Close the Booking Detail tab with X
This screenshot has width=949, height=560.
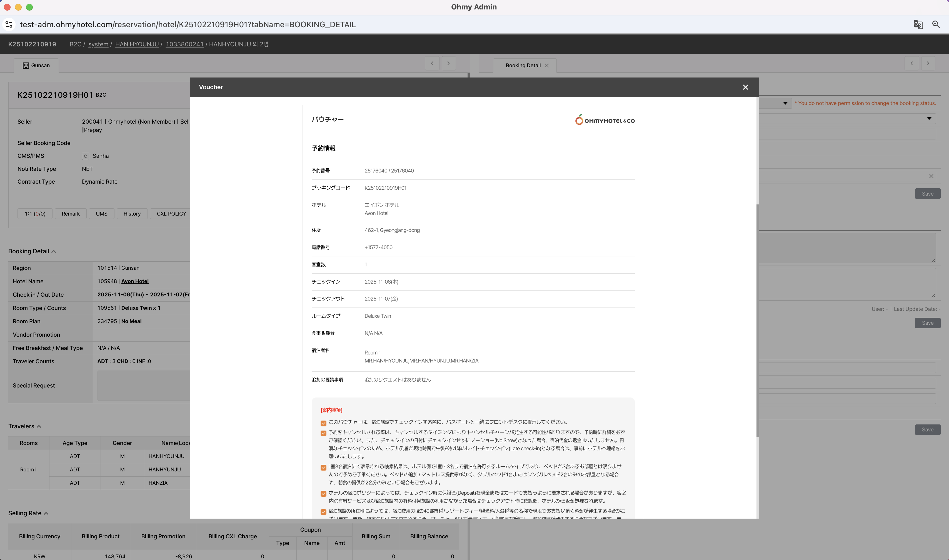547,66
